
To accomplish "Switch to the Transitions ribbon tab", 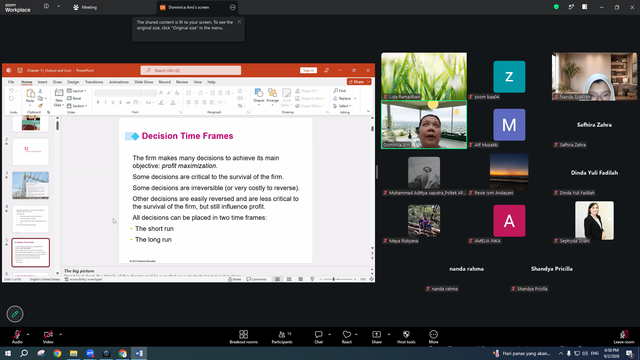I will [x=94, y=82].
